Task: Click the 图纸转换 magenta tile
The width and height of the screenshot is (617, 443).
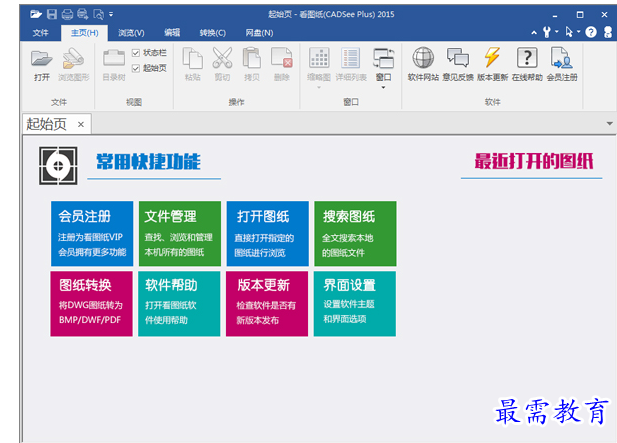Action: (x=92, y=303)
